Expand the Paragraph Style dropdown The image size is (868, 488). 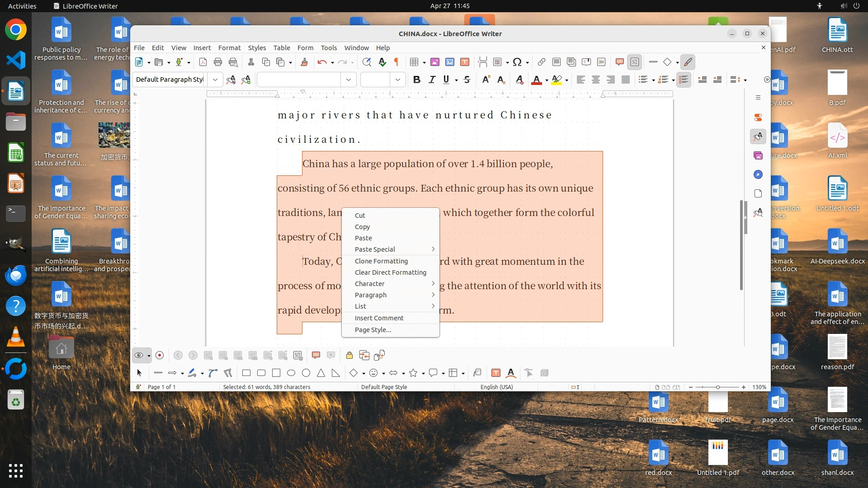(x=215, y=80)
